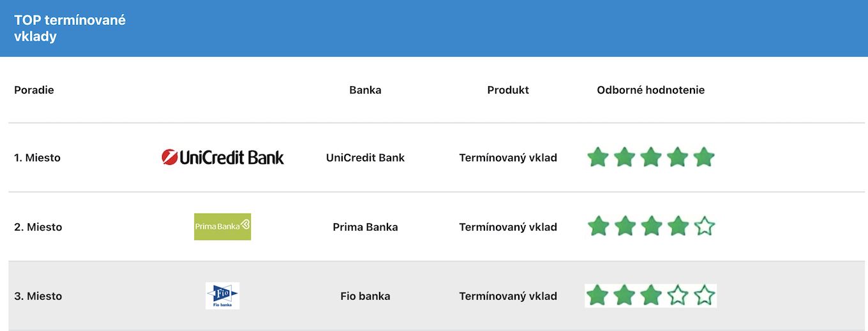Click the TOP termínované vklady heading
868x331 pixels.
click(x=70, y=28)
